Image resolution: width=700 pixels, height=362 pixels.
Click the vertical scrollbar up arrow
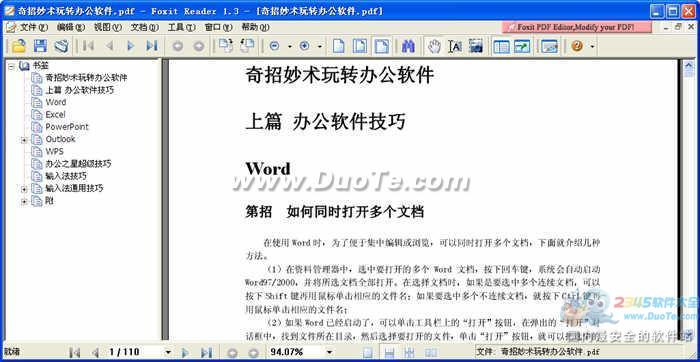(688, 67)
